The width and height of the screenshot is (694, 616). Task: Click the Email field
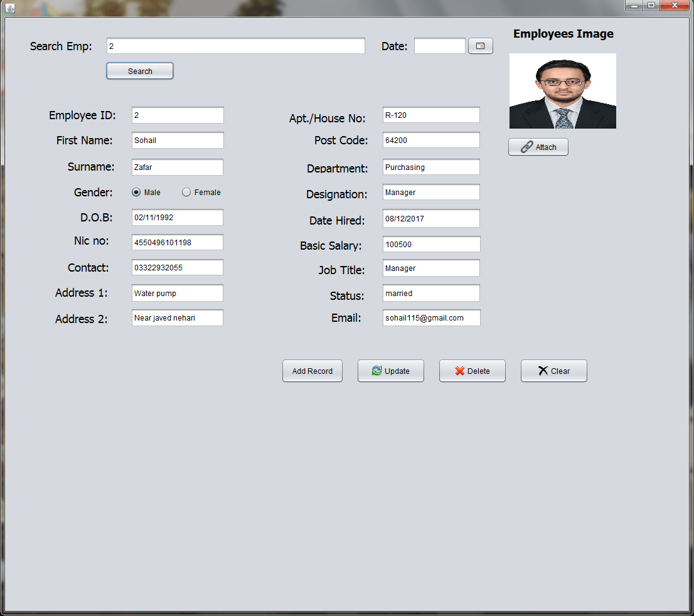click(431, 318)
